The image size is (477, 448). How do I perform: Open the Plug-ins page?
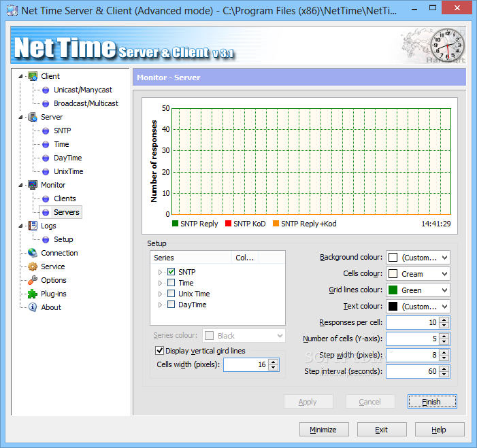tap(54, 294)
